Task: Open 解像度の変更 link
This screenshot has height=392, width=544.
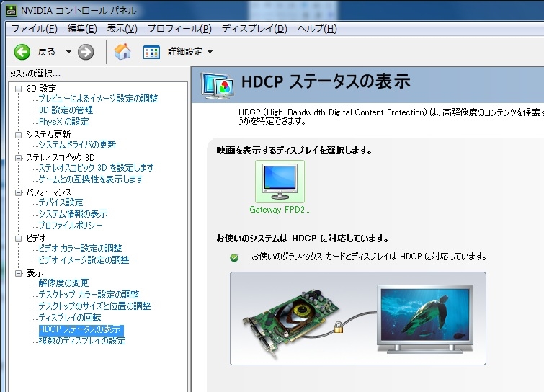Action: 63,283
